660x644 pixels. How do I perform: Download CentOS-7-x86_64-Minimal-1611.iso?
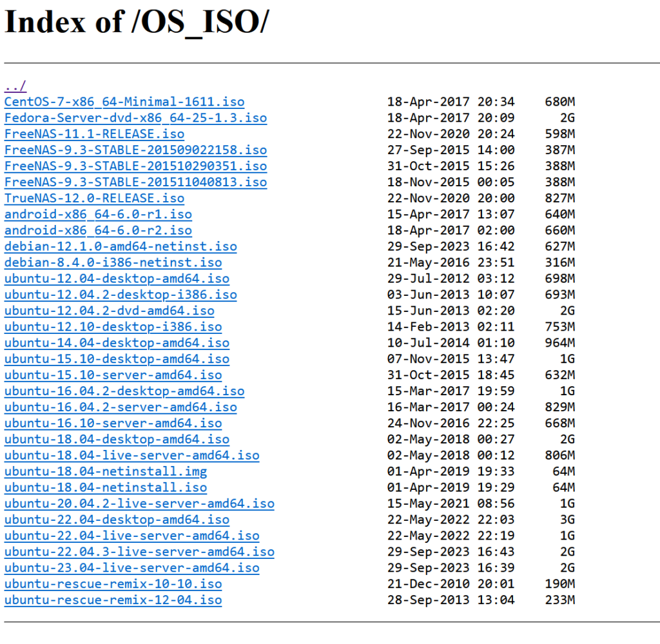pyautogui.click(x=124, y=102)
